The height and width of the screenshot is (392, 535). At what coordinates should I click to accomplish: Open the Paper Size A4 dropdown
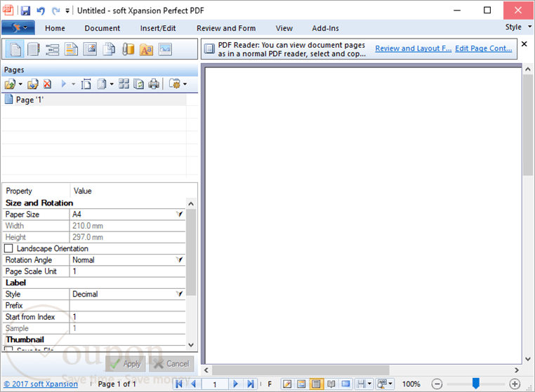179,214
